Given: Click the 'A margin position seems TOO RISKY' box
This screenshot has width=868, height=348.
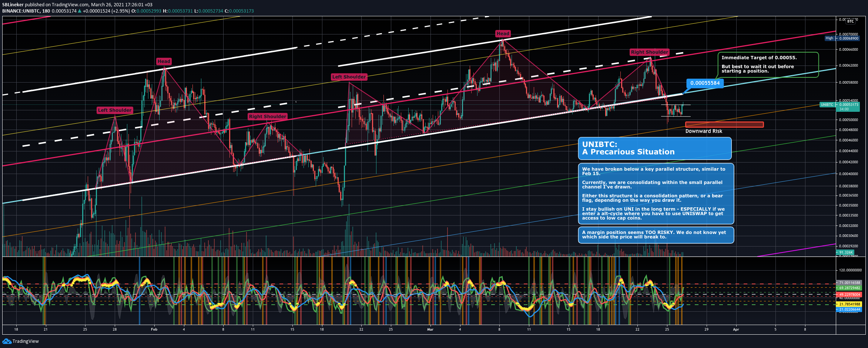Looking at the screenshot, I should point(656,235).
